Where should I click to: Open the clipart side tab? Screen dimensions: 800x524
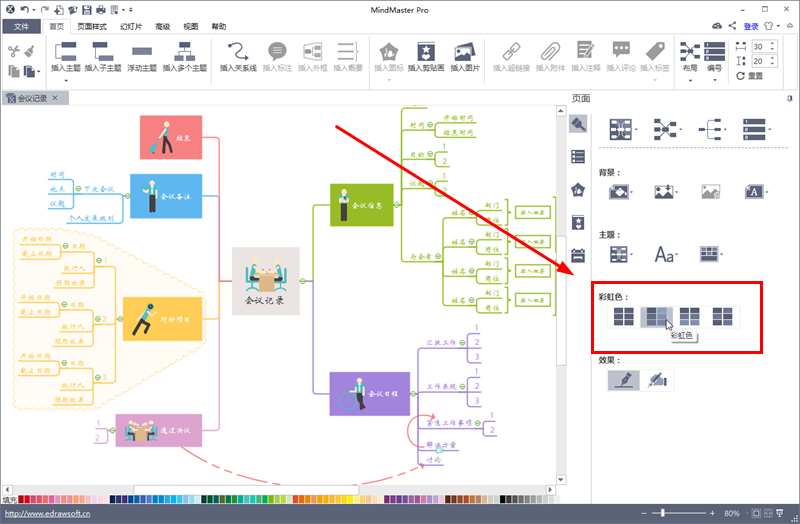pyautogui.click(x=578, y=222)
